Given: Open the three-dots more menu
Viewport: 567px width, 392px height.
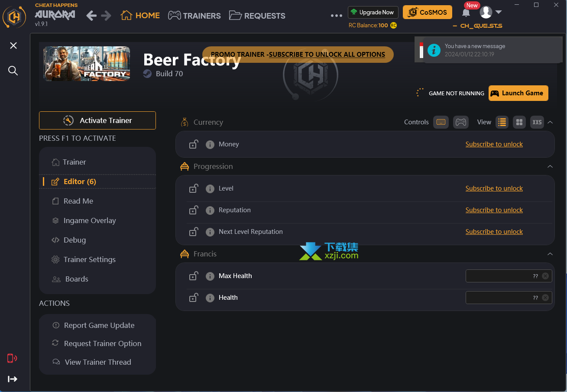Looking at the screenshot, I should 337,16.
